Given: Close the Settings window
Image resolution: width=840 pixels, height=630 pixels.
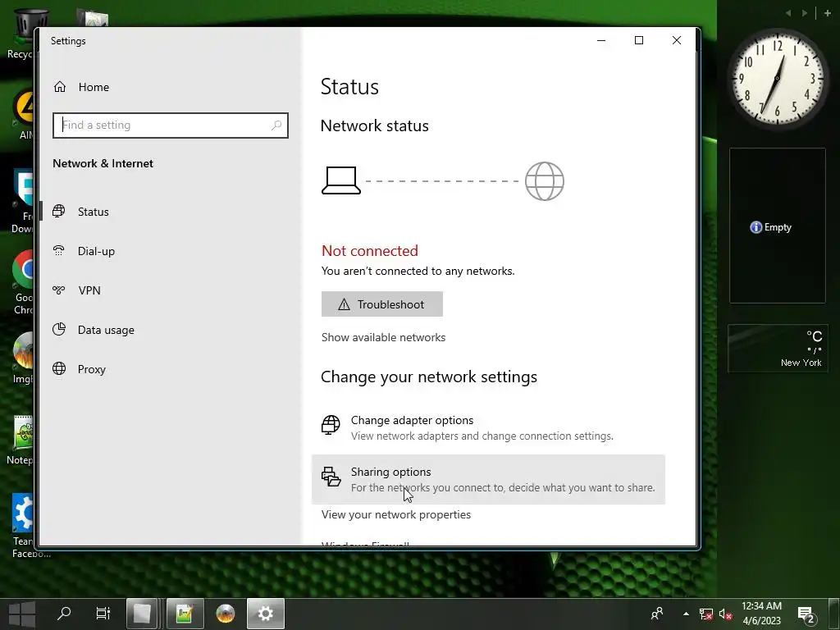Looking at the screenshot, I should click(x=677, y=41).
